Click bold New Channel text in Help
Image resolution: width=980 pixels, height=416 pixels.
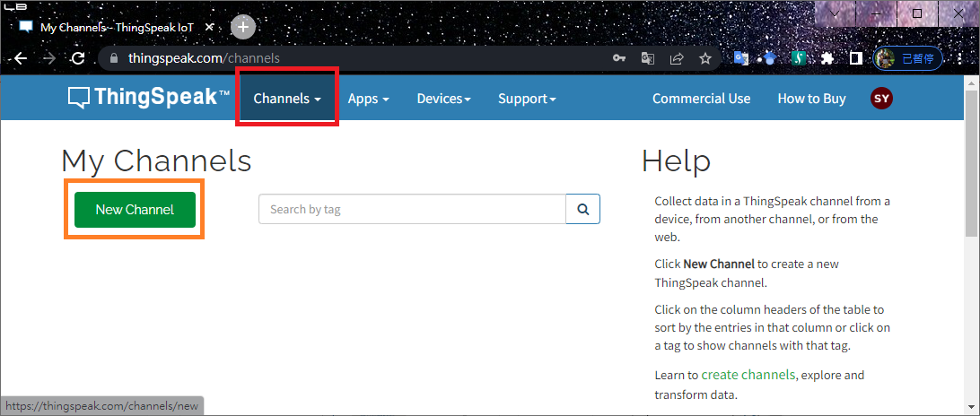click(x=719, y=264)
